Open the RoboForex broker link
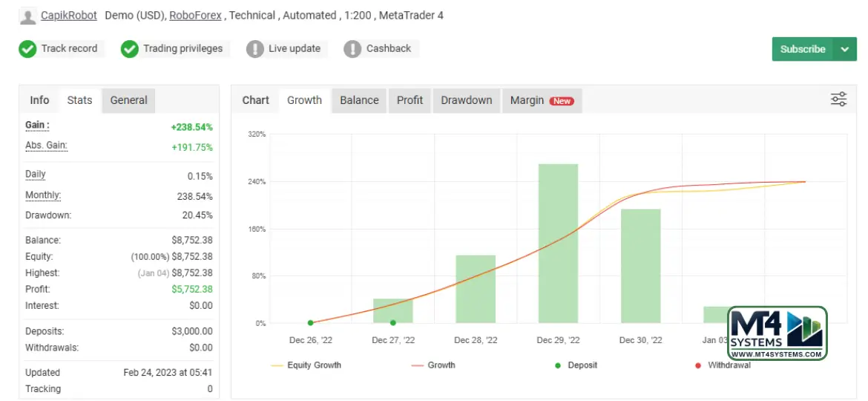868x401 pixels. 196,16
